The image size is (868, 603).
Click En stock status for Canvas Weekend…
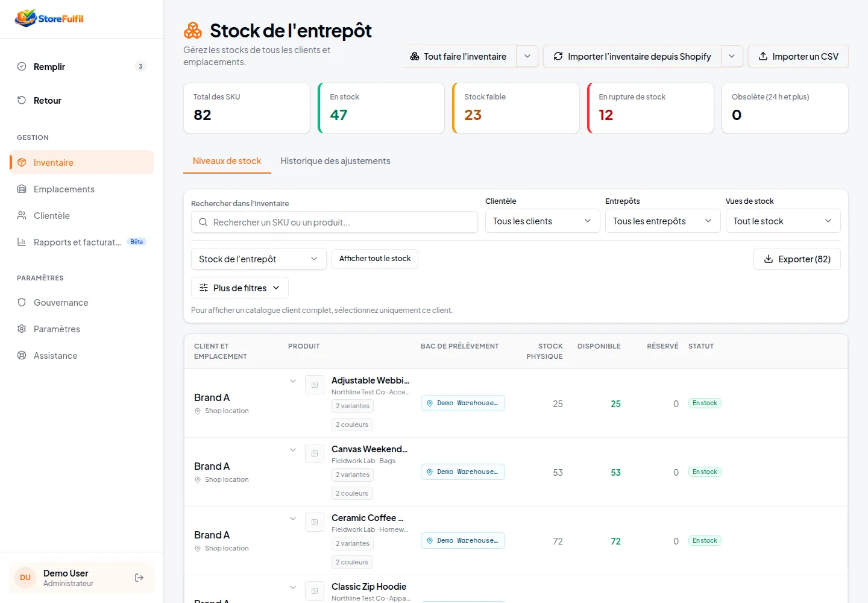click(705, 472)
